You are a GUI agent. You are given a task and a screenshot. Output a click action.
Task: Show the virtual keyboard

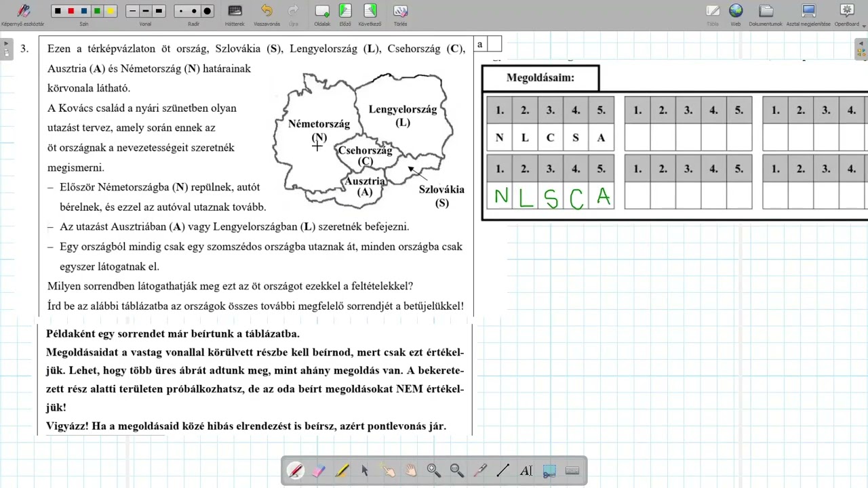click(572, 470)
